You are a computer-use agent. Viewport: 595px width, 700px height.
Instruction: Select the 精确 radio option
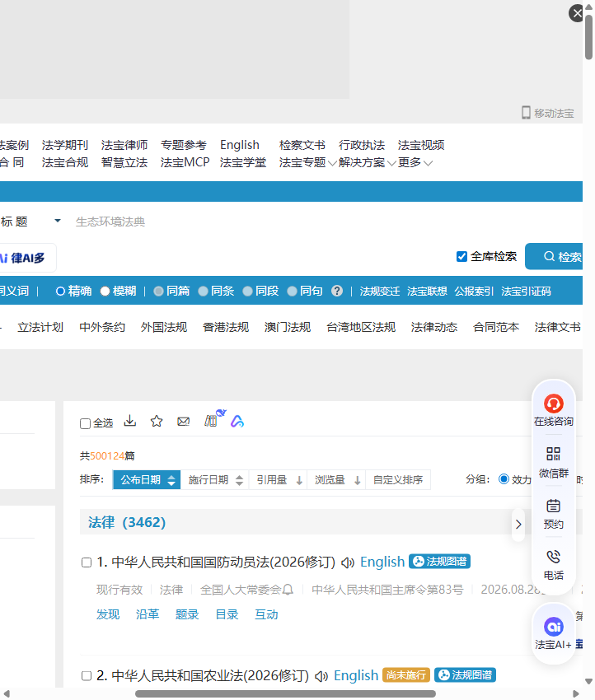60,291
